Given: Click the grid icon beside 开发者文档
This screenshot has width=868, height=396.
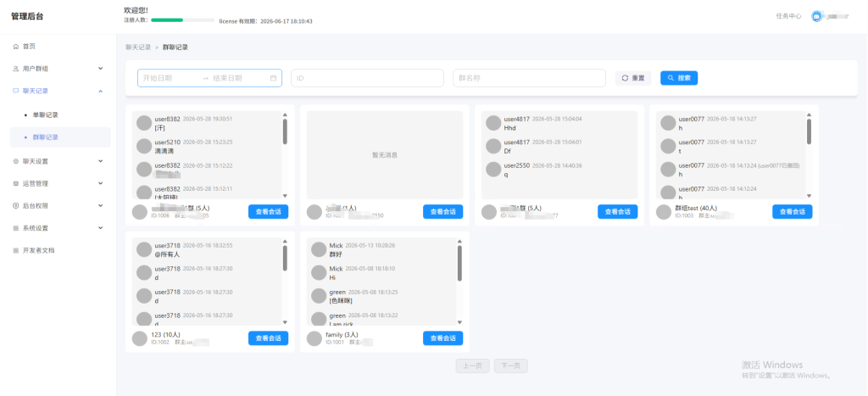Looking at the screenshot, I should (15, 250).
